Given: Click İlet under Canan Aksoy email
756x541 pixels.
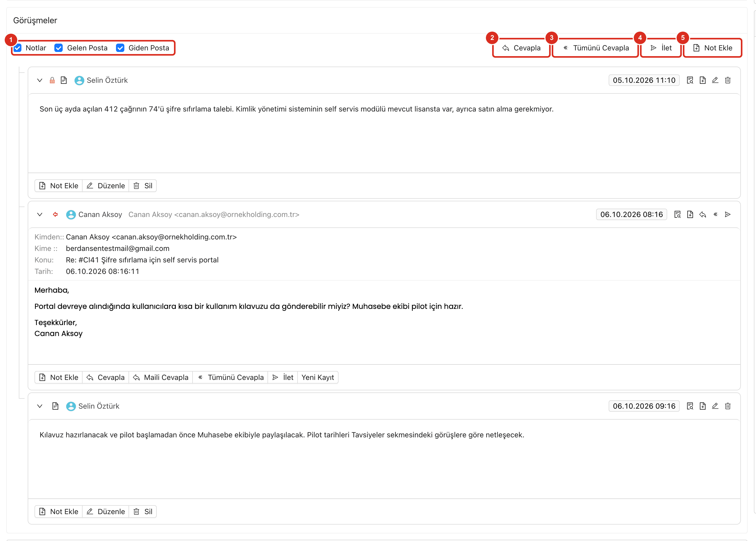Looking at the screenshot, I should pyautogui.click(x=283, y=378).
